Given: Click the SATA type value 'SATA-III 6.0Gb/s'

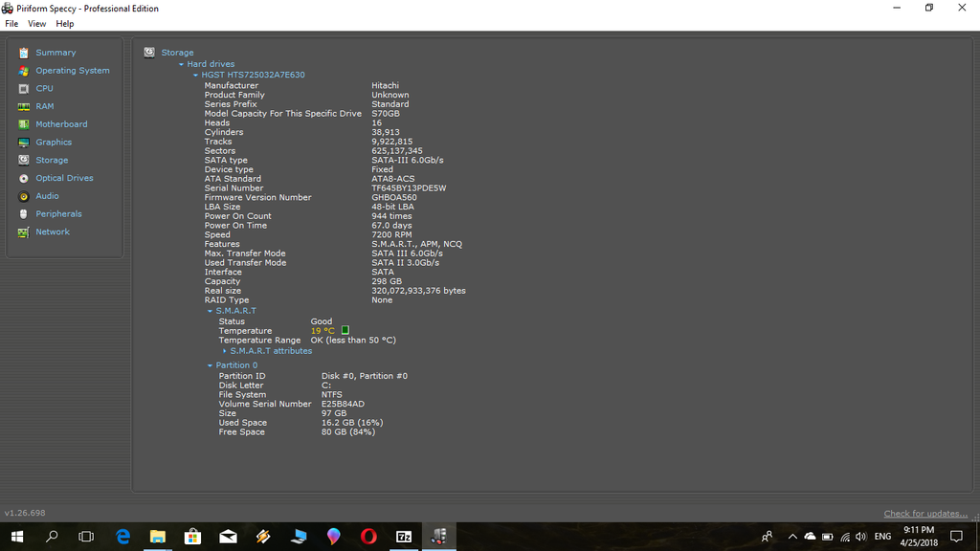Looking at the screenshot, I should (408, 160).
